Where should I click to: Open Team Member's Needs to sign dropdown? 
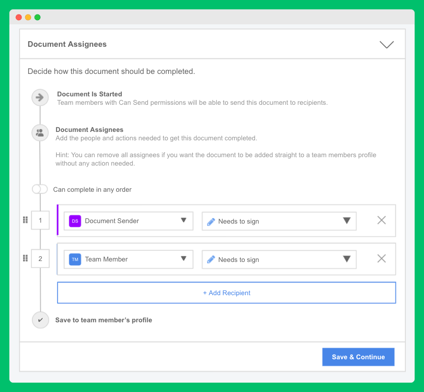pyautogui.click(x=279, y=259)
